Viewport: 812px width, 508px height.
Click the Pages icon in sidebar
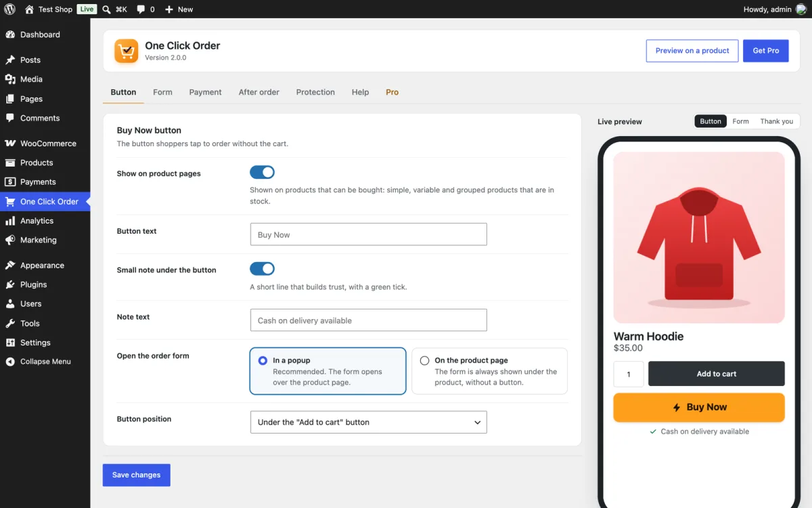coord(10,99)
